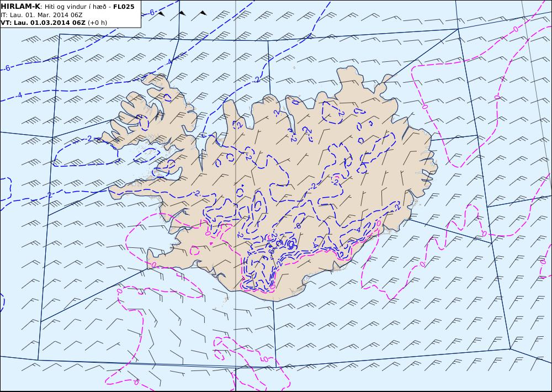
Task: Click the FL025 flight level label
Action: point(124,7)
